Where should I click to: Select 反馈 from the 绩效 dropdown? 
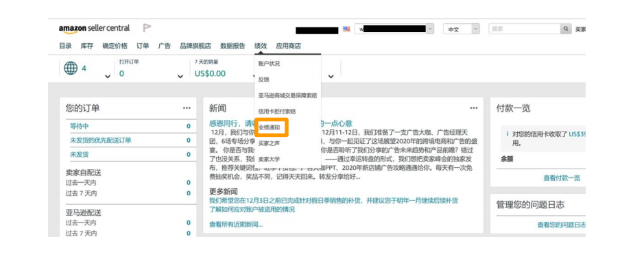[263, 79]
